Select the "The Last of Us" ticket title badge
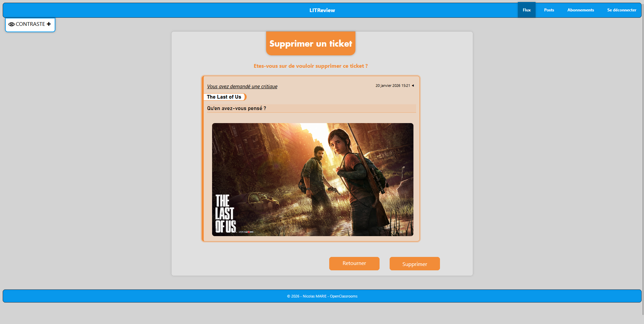This screenshot has height=324, width=644. point(224,97)
